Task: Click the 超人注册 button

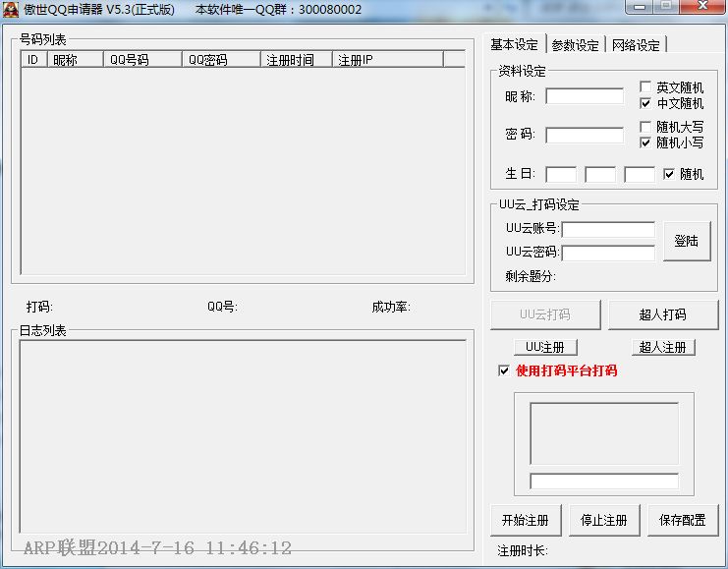Action: click(663, 348)
